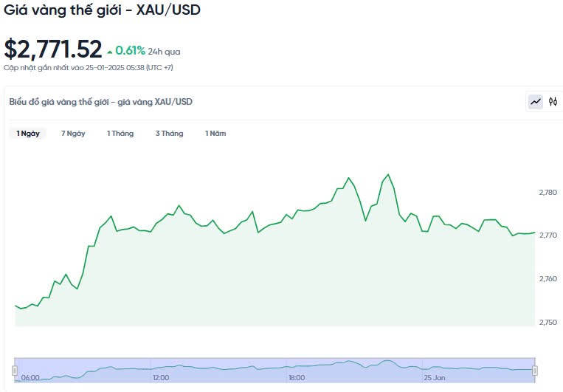
Task: Click the chart title Biểu đồ giá vàng
Action: (101, 102)
